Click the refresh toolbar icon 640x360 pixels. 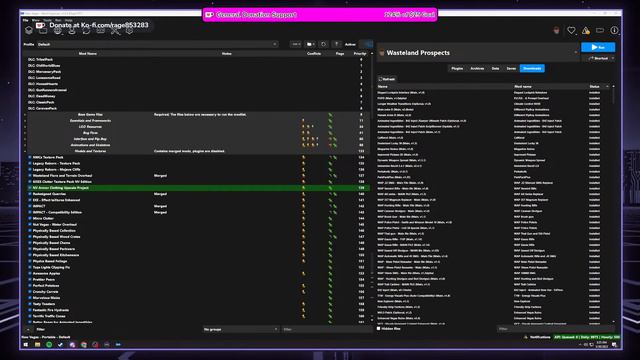(x=86, y=30)
